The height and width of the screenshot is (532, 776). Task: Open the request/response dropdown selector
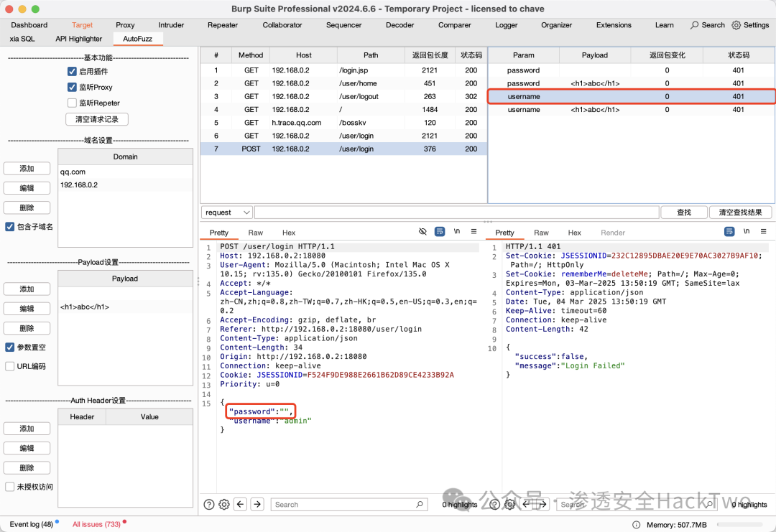pyautogui.click(x=226, y=212)
